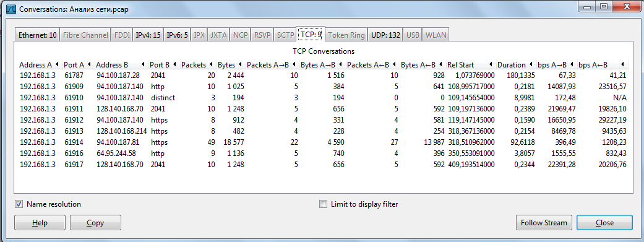The width and height of the screenshot is (644, 242).
Task: Click the 180,1335 duration value
Action: click(x=520, y=76)
